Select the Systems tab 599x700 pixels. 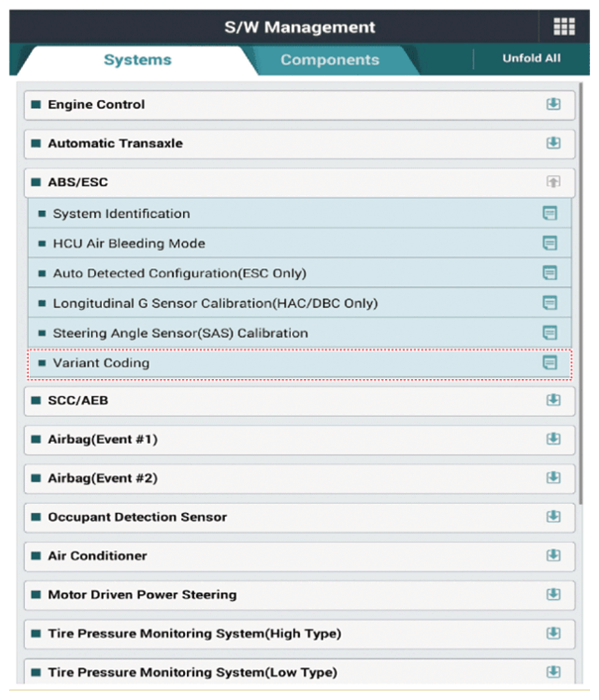(x=138, y=59)
